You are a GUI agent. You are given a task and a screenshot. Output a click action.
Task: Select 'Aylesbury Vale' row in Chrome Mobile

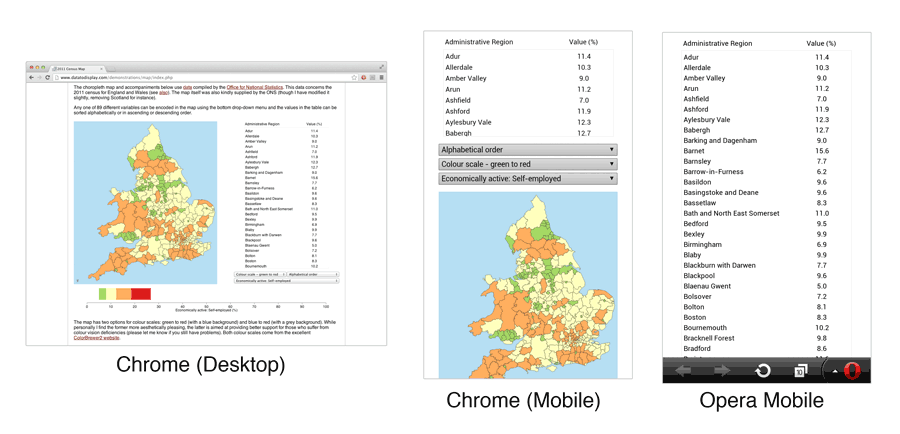click(528, 122)
